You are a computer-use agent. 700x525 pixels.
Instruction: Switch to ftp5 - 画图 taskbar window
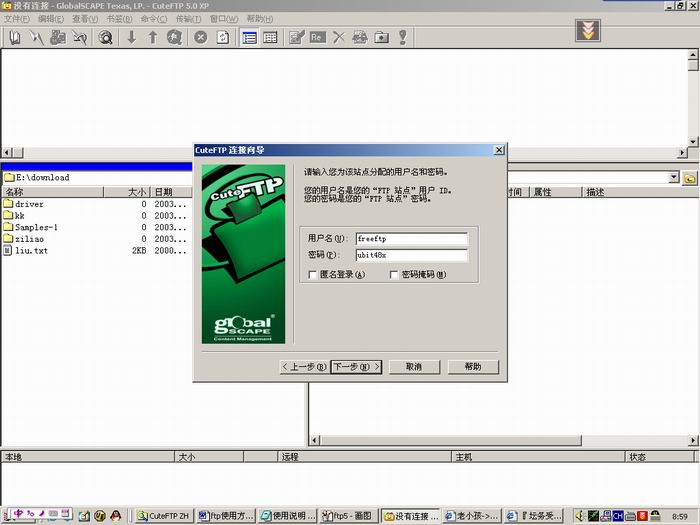pyautogui.click(x=350, y=516)
